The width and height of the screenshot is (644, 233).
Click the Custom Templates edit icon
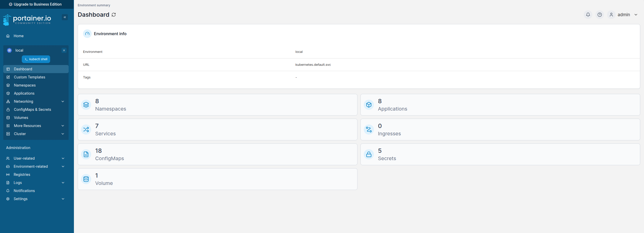pos(8,77)
